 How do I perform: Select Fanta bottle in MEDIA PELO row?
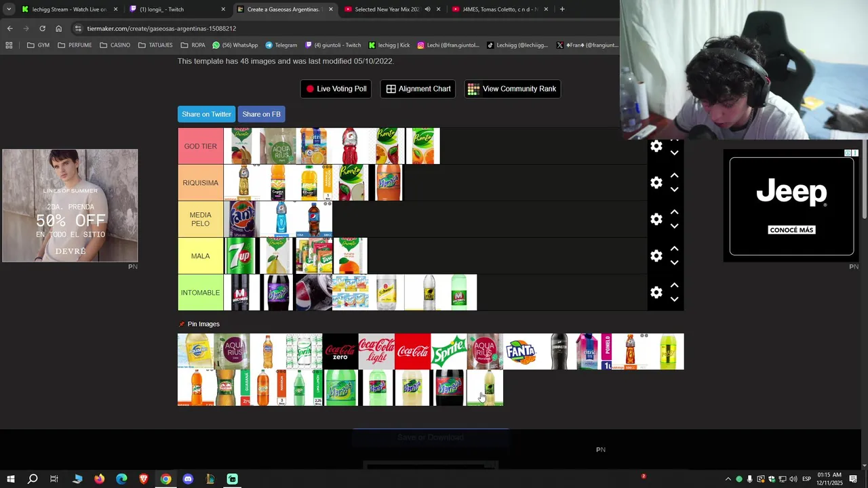coord(243,220)
